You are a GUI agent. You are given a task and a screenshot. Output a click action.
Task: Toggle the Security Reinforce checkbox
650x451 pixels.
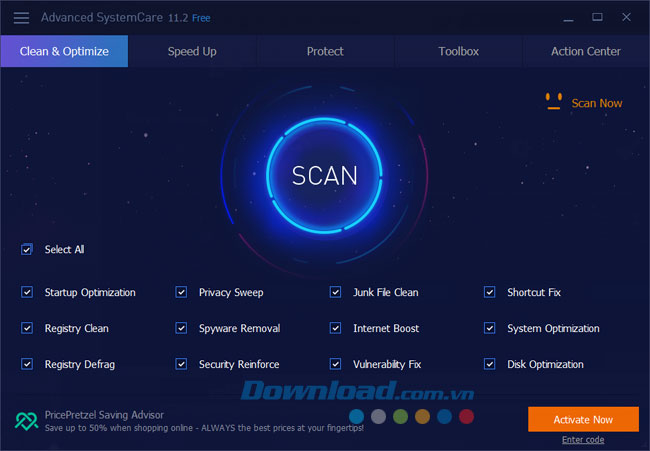tap(181, 364)
